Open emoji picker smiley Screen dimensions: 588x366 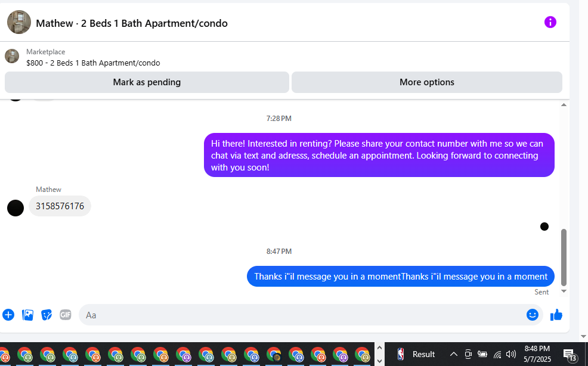[532, 315]
